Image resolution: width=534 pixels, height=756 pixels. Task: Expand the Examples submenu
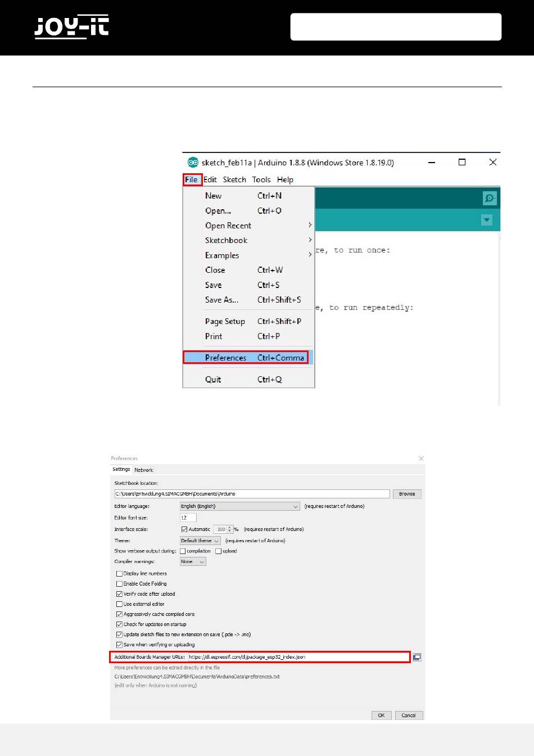coord(248,255)
